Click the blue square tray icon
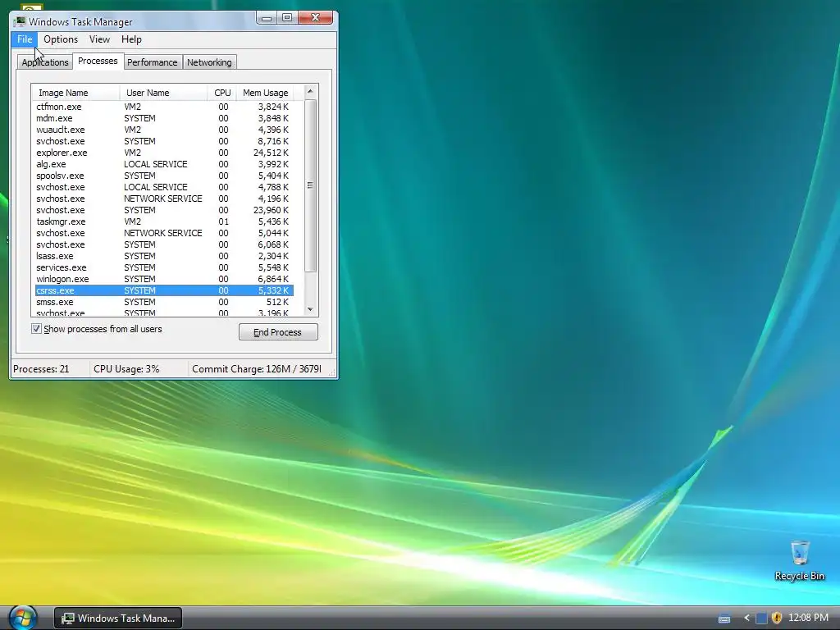 (760, 618)
